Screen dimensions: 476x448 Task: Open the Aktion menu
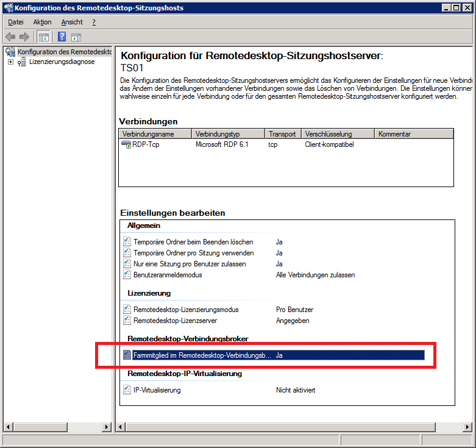pyautogui.click(x=42, y=22)
